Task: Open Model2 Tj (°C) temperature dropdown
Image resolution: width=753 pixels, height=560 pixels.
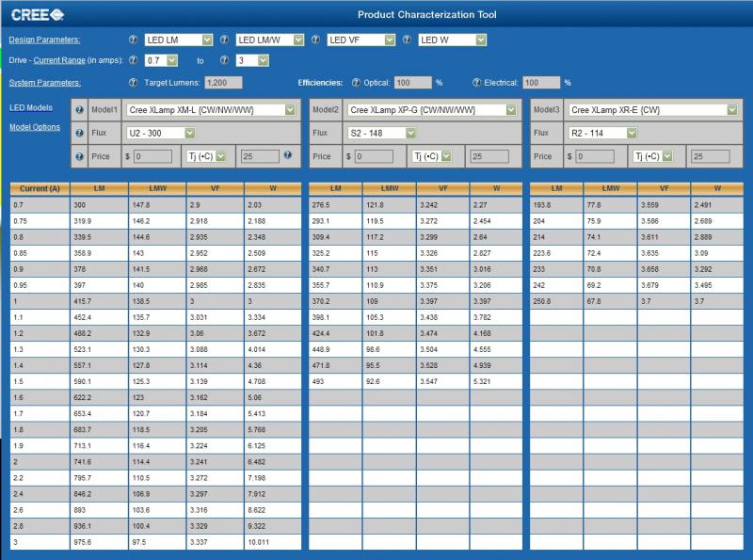Action: point(432,156)
